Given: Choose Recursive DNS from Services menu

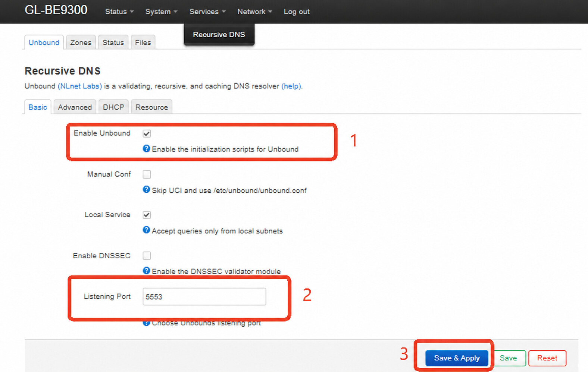Looking at the screenshot, I should click(x=219, y=34).
